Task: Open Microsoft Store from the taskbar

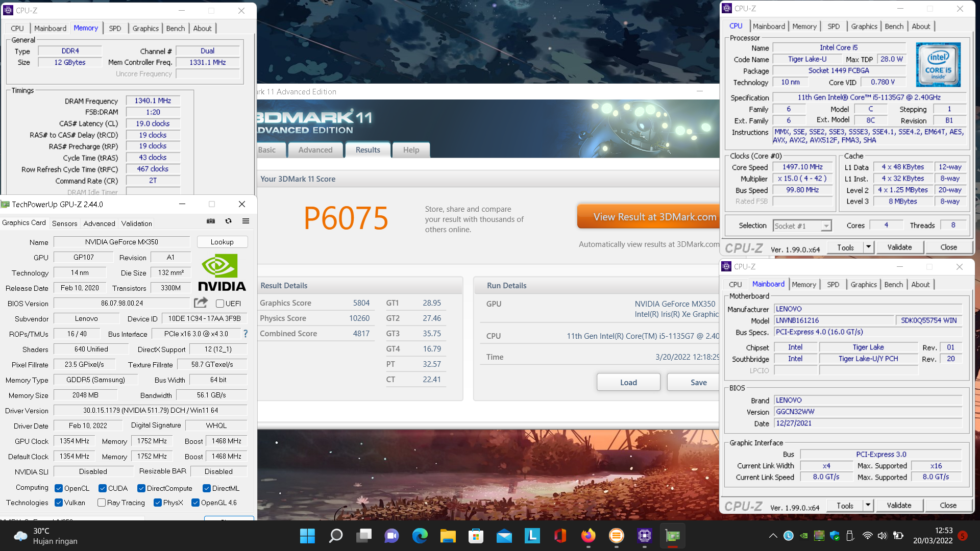Action: pyautogui.click(x=476, y=536)
